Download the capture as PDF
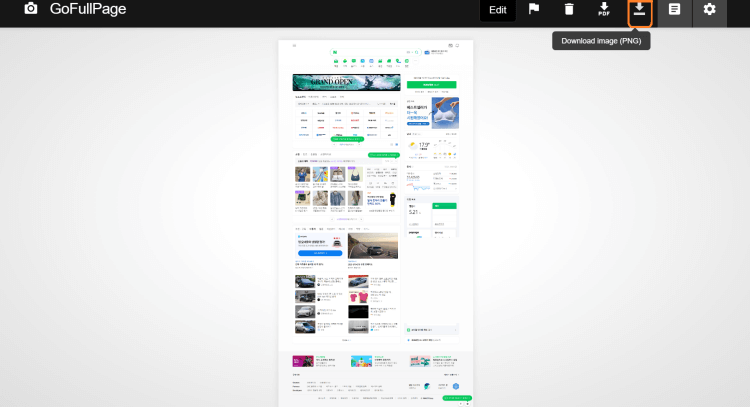 [x=604, y=9]
